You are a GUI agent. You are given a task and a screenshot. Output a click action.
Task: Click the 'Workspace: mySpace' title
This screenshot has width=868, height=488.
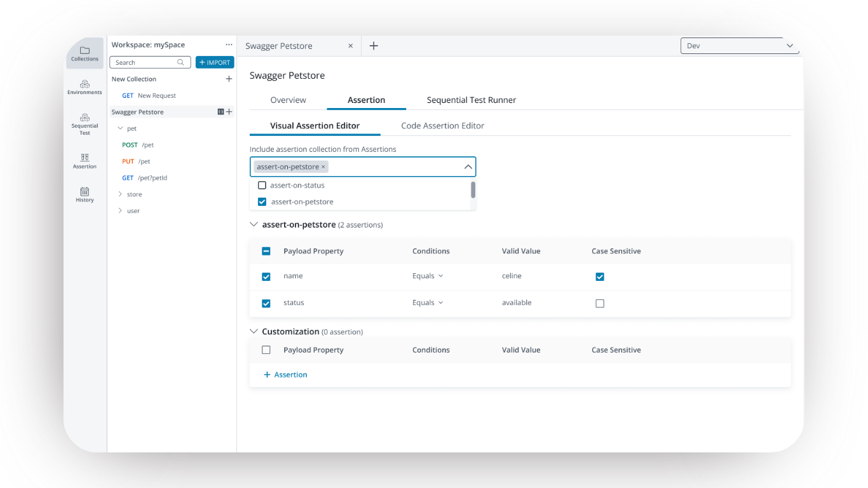pos(148,45)
